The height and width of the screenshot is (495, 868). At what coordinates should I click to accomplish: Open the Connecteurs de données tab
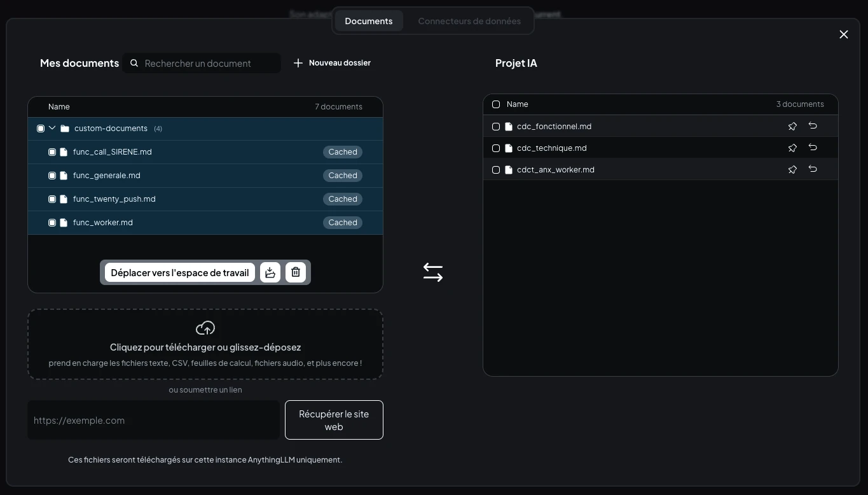click(x=469, y=21)
